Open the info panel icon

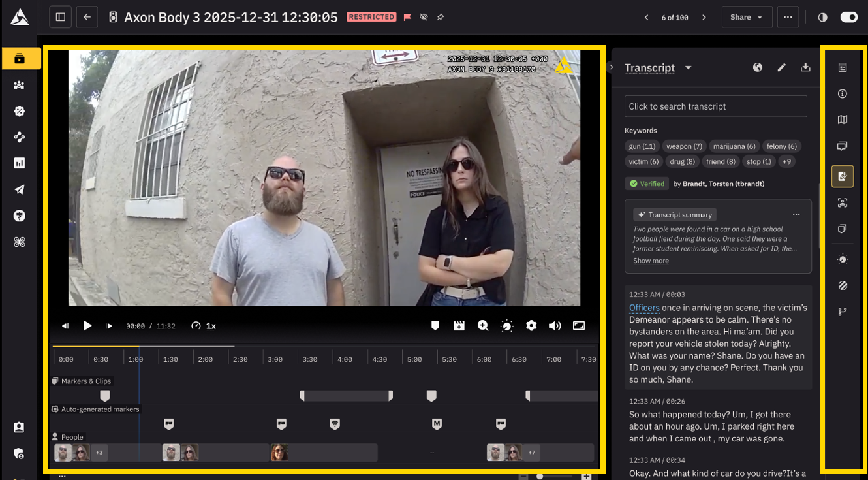pyautogui.click(x=843, y=94)
